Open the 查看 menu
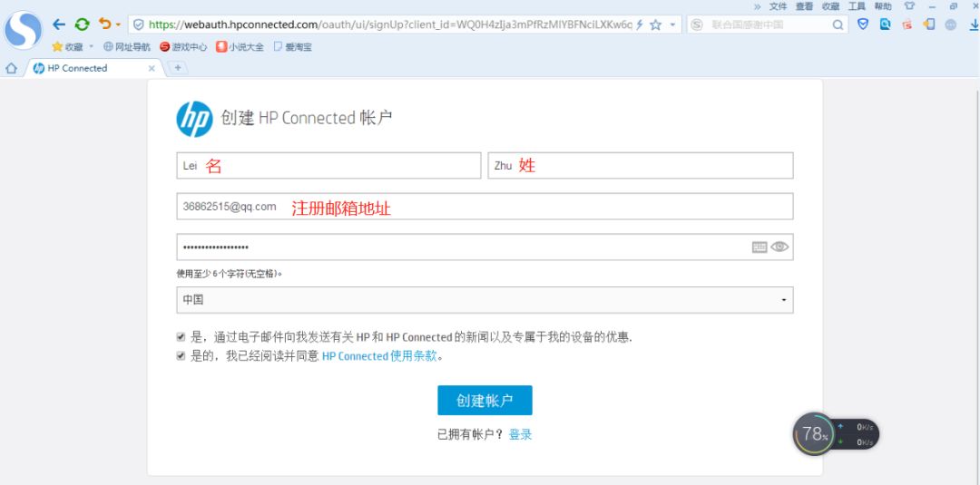Viewport: 980px width, 485px height. click(804, 6)
